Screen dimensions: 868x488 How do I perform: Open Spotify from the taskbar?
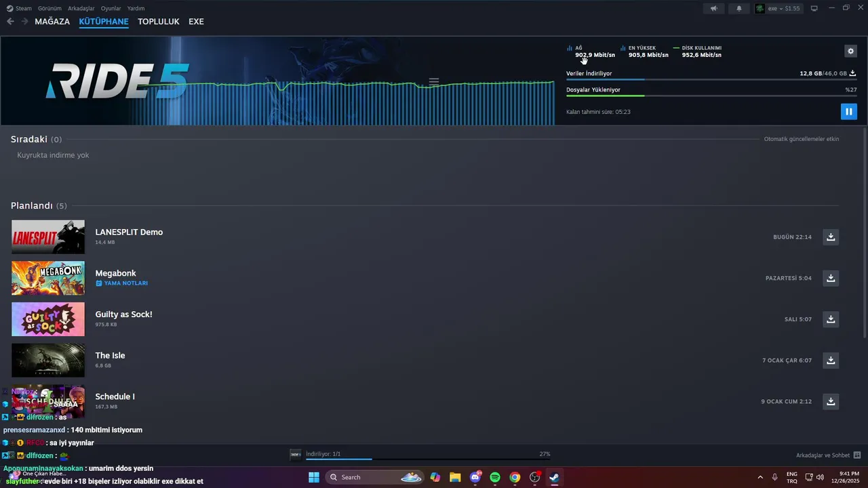[x=495, y=477]
